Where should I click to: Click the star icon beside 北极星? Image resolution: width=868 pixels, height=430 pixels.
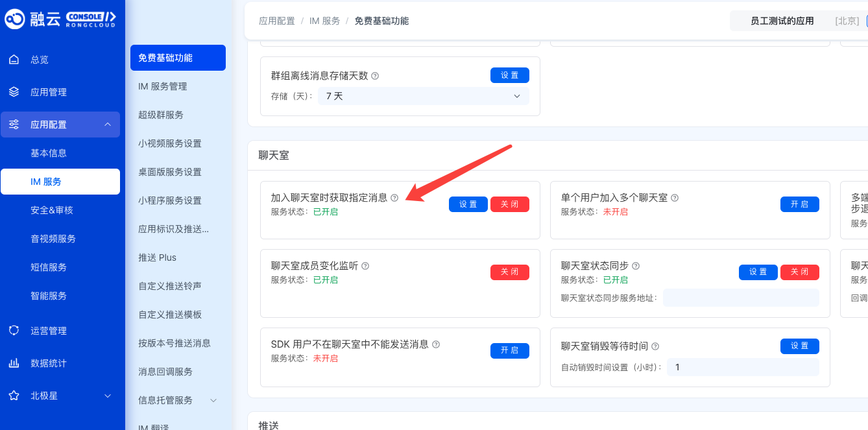pyautogui.click(x=14, y=396)
